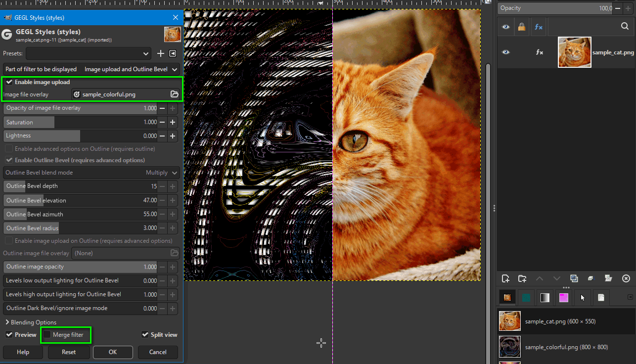Delete the current layer

pos(626,278)
